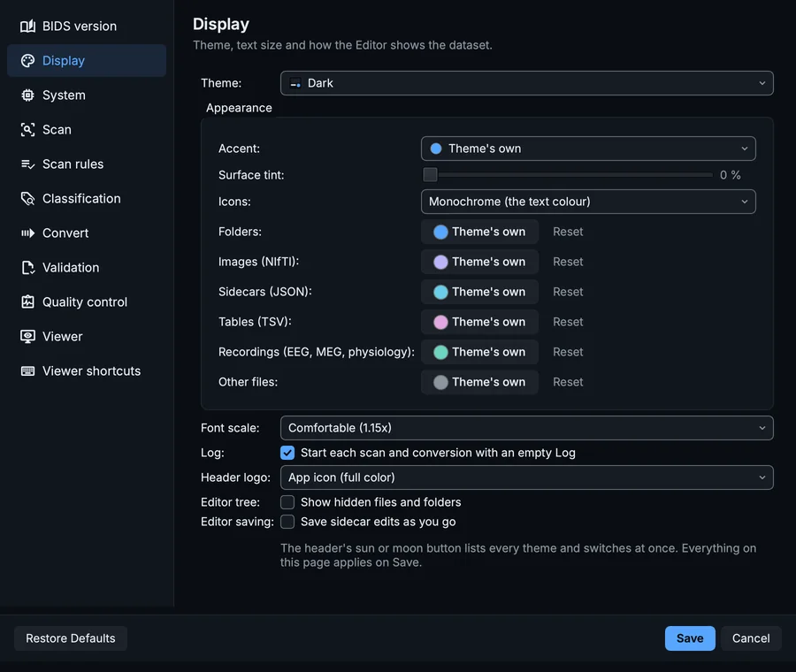
Task: Reset the Recordings colour
Action: (x=568, y=352)
